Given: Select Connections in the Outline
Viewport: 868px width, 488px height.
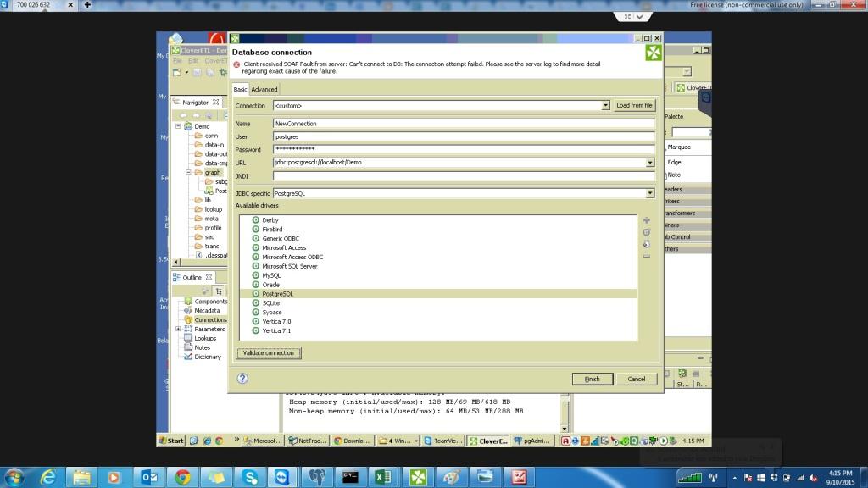Looking at the screenshot, I should point(210,319).
